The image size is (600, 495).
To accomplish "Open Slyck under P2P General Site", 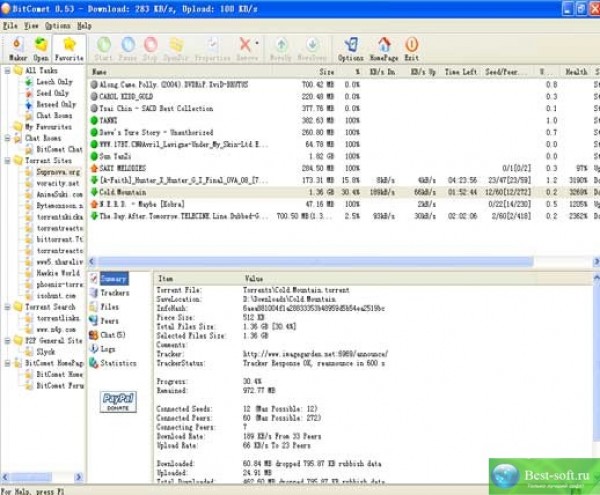I will 46,352.
